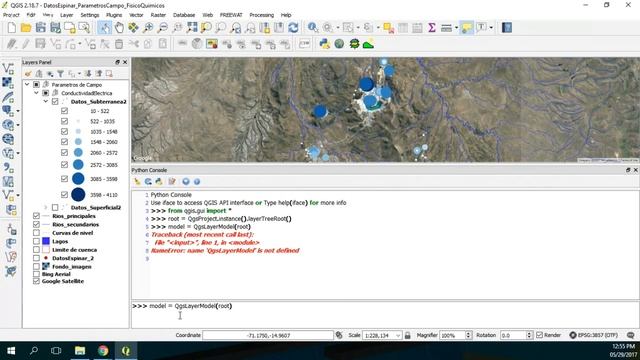Click the New Project icon
640x360 pixels.
(x=11, y=28)
